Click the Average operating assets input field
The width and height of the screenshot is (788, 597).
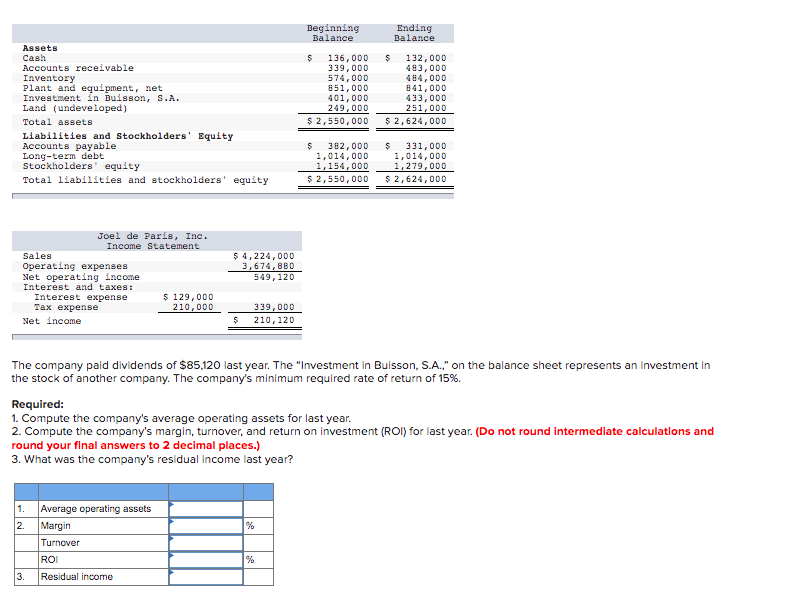tap(206, 509)
